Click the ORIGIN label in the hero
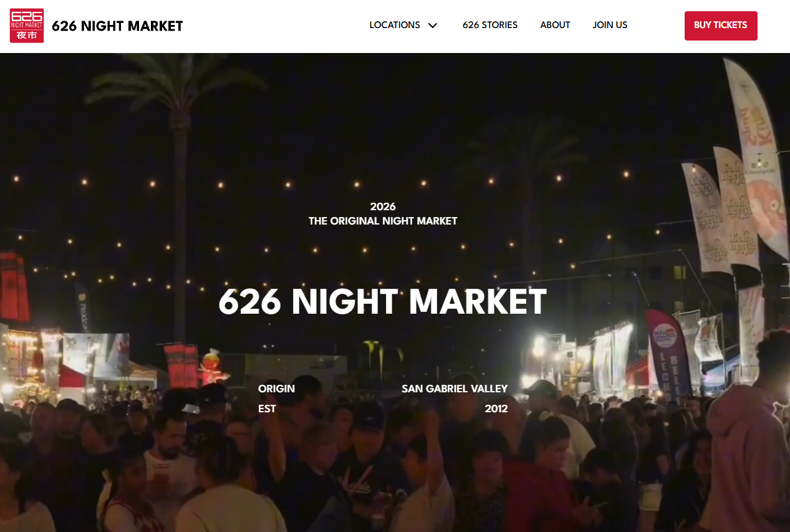Image resolution: width=790 pixels, height=532 pixels. tap(276, 389)
